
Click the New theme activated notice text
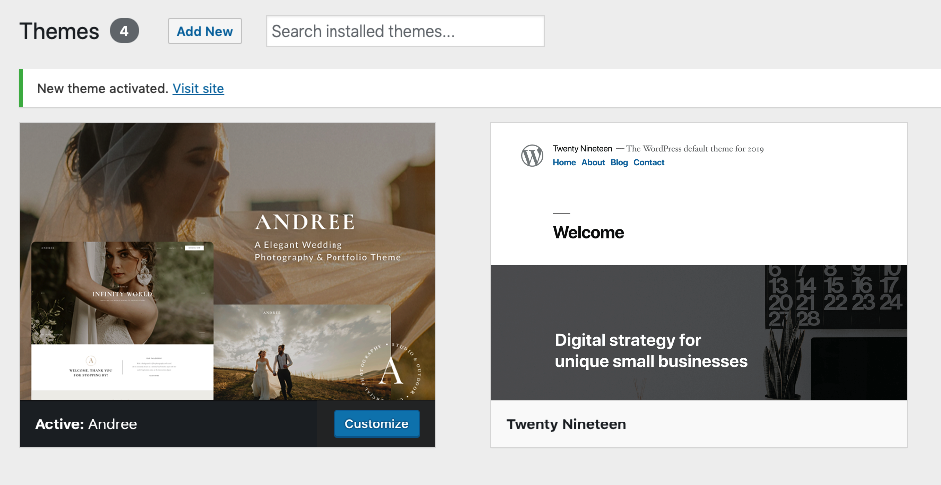103,88
